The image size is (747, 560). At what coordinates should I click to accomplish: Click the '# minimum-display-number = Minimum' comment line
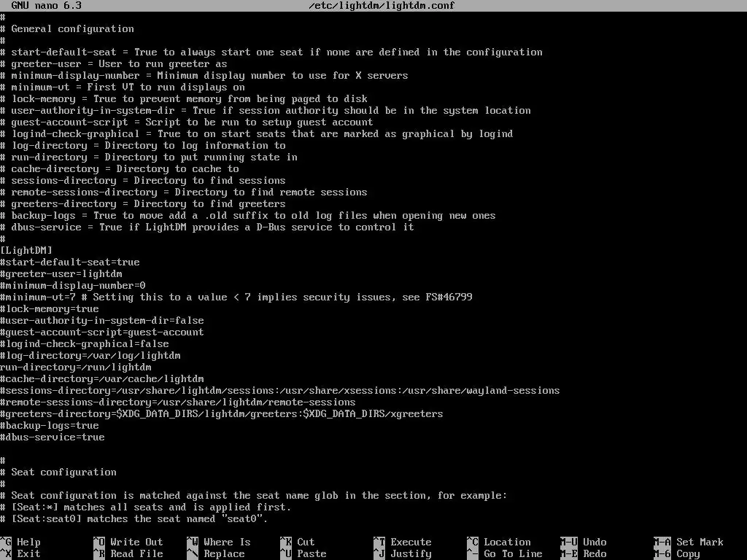click(x=204, y=76)
